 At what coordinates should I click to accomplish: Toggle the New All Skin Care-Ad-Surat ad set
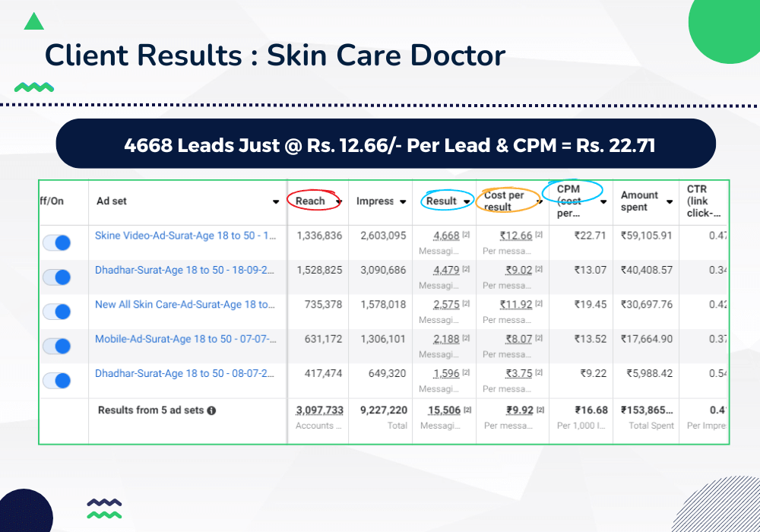pyautogui.click(x=56, y=312)
